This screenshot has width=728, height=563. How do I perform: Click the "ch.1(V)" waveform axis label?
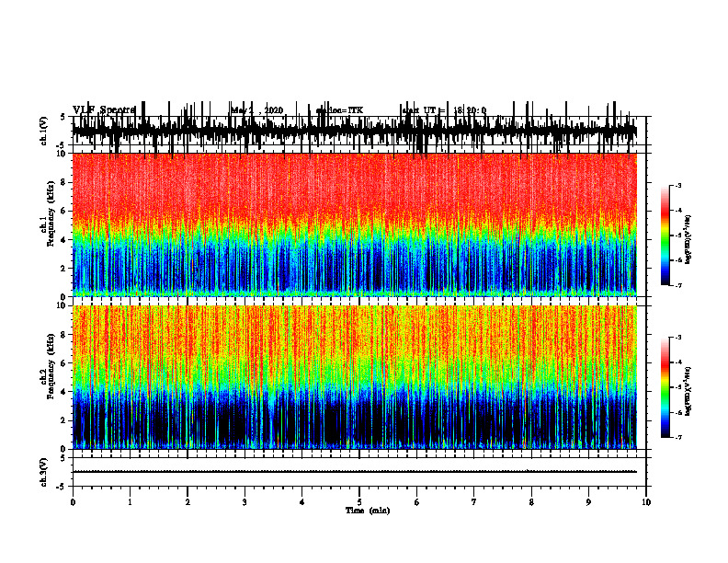pyautogui.click(x=43, y=131)
